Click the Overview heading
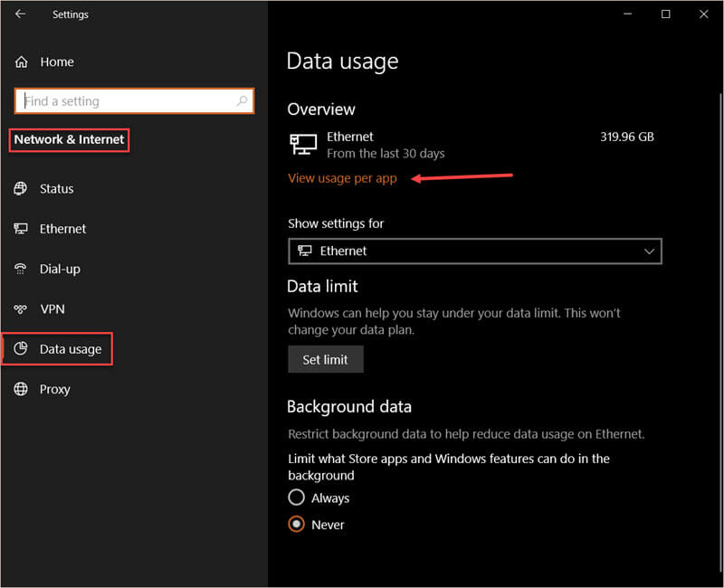The image size is (724, 588). pyautogui.click(x=321, y=109)
